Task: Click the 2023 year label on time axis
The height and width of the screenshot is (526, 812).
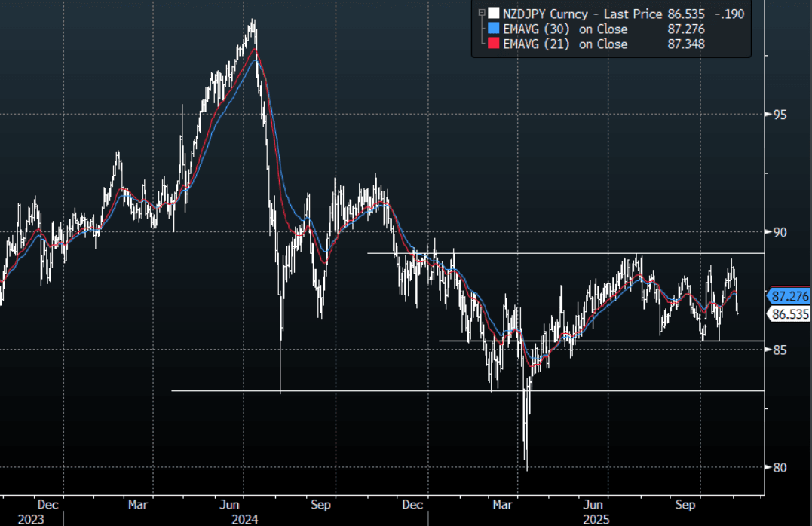Action: [x=32, y=519]
